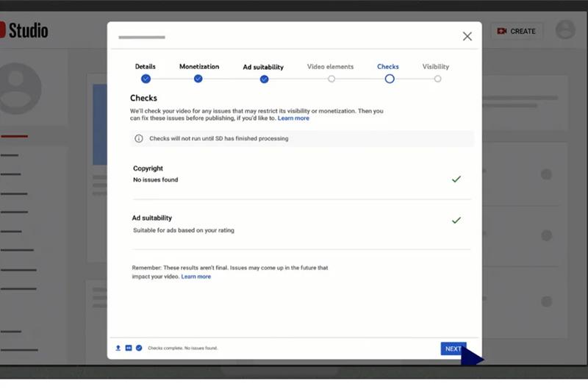This screenshot has height=392, width=588.
Task: Close the upload dialog with the X
Action: point(467,36)
